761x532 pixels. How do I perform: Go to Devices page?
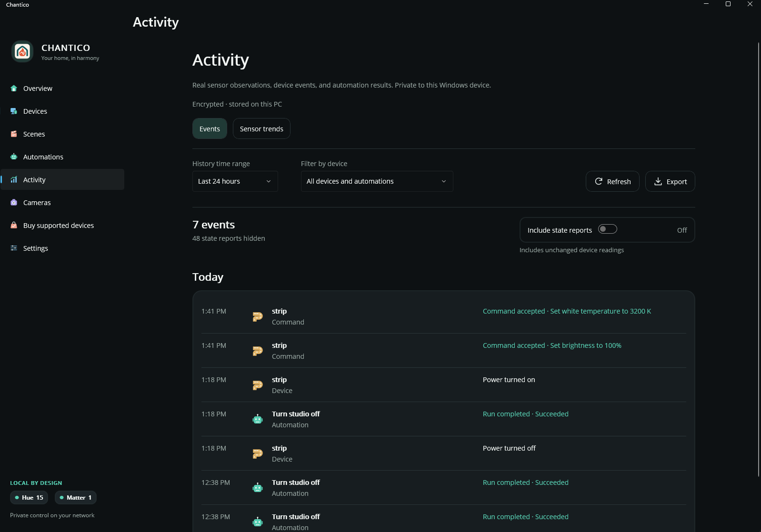coord(62,111)
